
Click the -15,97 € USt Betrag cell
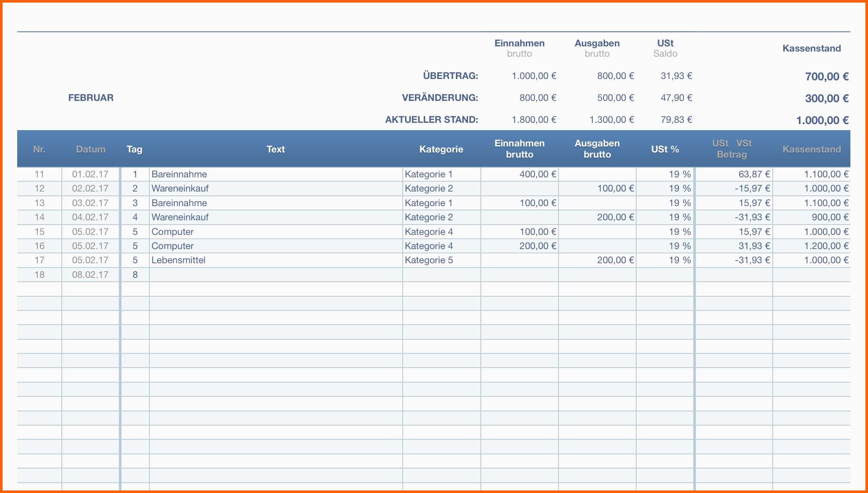[x=752, y=188]
